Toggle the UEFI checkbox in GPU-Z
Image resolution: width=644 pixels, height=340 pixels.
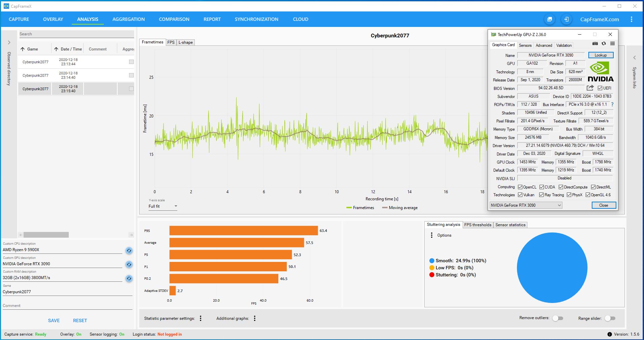[x=600, y=88]
